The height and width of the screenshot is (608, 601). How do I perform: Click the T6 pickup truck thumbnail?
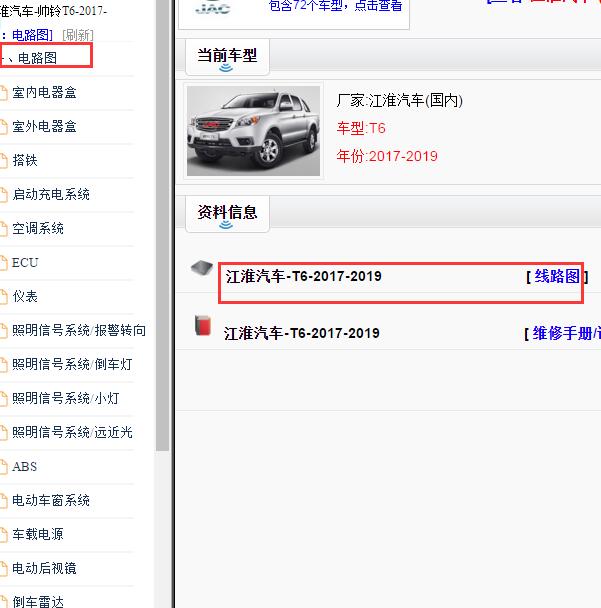pyautogui.click(x=254, y=131)
